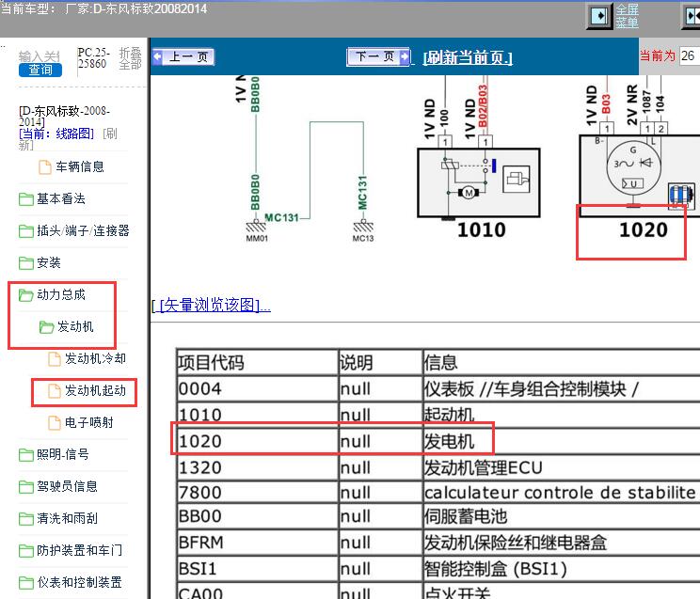Click the 全屏菜单 fullscreen menu icon

[x=599, y=17]
